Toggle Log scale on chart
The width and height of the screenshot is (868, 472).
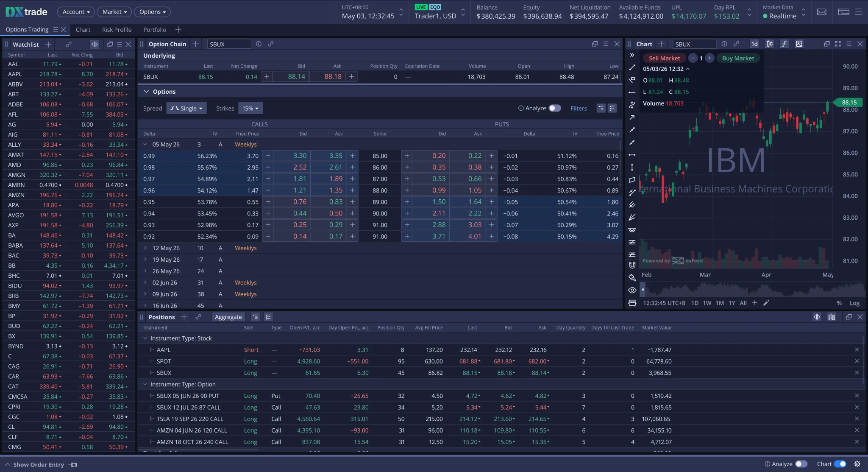854,303
